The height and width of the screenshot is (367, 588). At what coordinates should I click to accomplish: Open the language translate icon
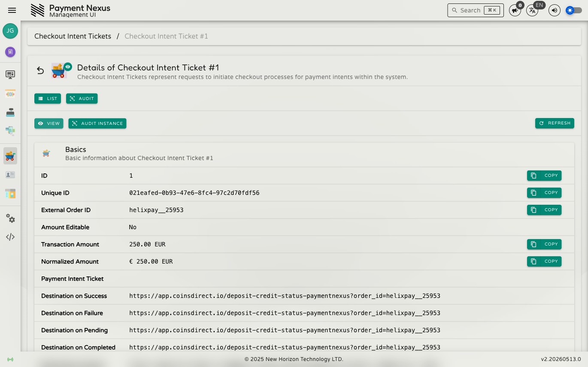(x=532, y=11)
